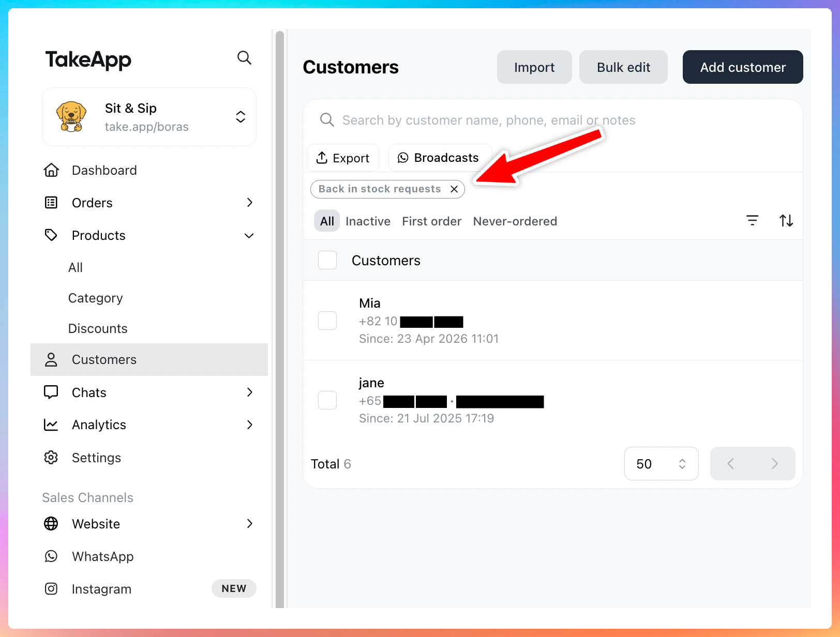Select the checkbox for customer Mia

pyautogui.click(x=327, y=321)
